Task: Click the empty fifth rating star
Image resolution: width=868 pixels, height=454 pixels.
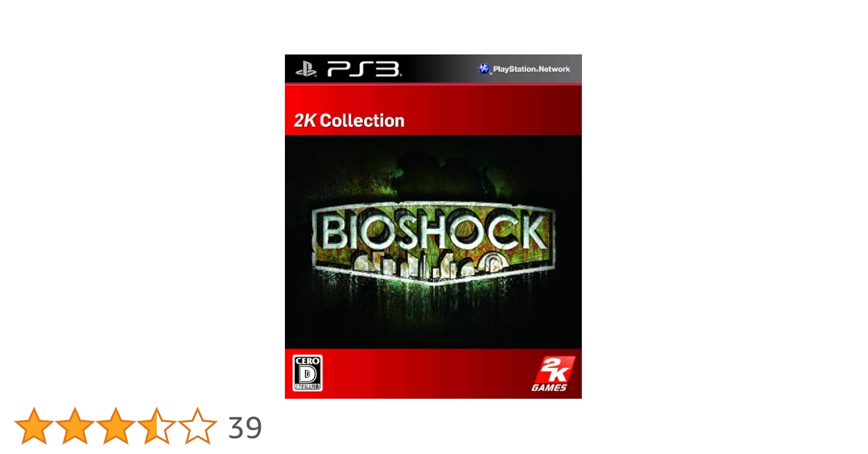Action: [x=198, y=426]
